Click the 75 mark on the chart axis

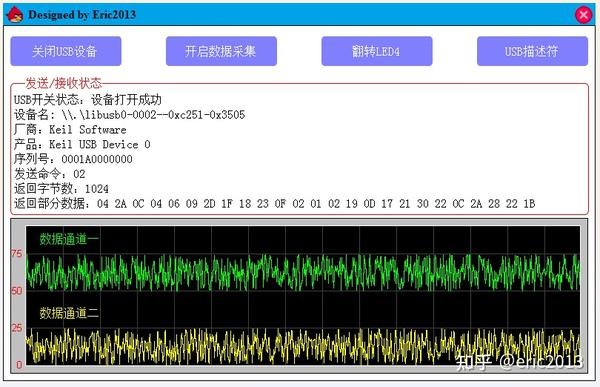[x=16, y=254]
